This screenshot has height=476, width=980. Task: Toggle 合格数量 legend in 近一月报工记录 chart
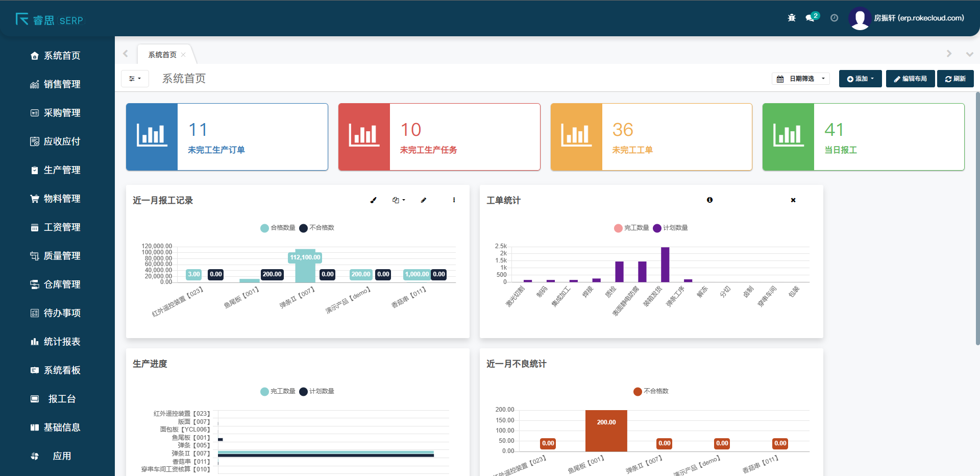tap(278, 228)
